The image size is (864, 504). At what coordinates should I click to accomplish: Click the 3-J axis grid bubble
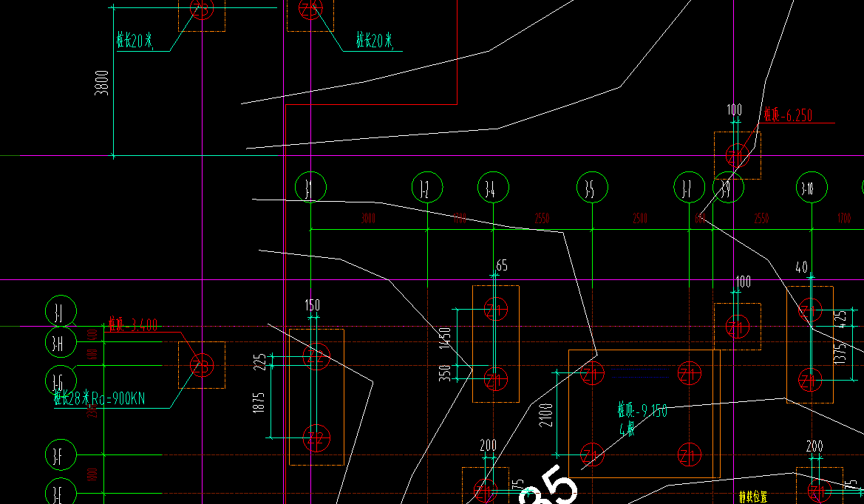61,311
